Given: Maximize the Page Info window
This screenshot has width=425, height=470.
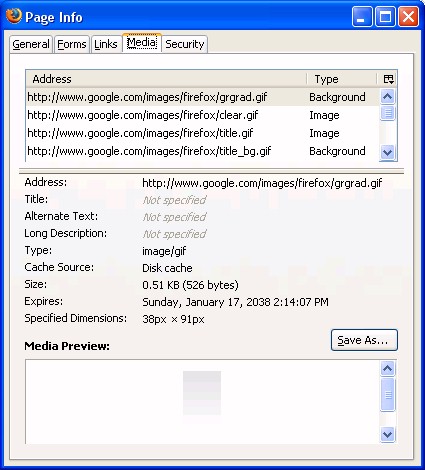Looking at the screenshot, I should pyautogui.click(x=385, y=17).
